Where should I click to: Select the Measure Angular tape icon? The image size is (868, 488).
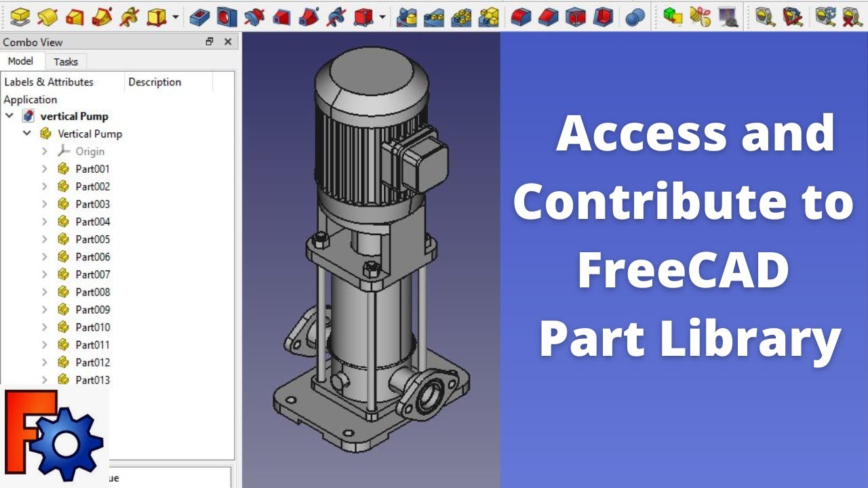[793, 16]
